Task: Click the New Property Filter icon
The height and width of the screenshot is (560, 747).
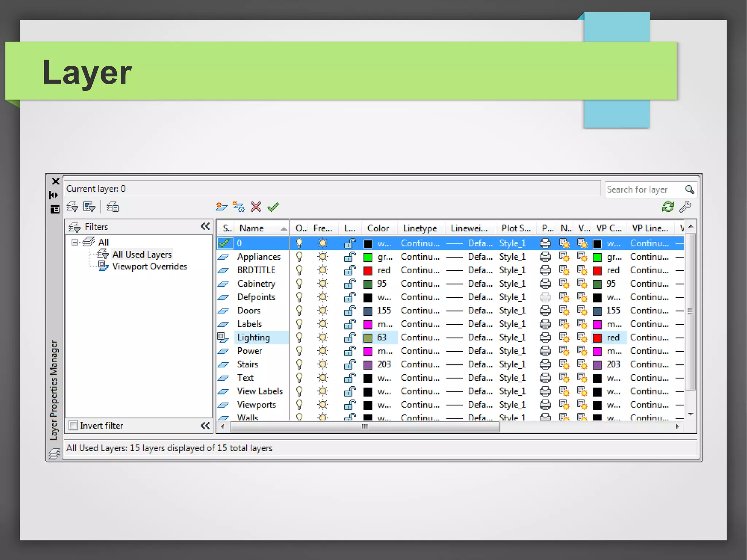Action: click(x=72, y=207)
